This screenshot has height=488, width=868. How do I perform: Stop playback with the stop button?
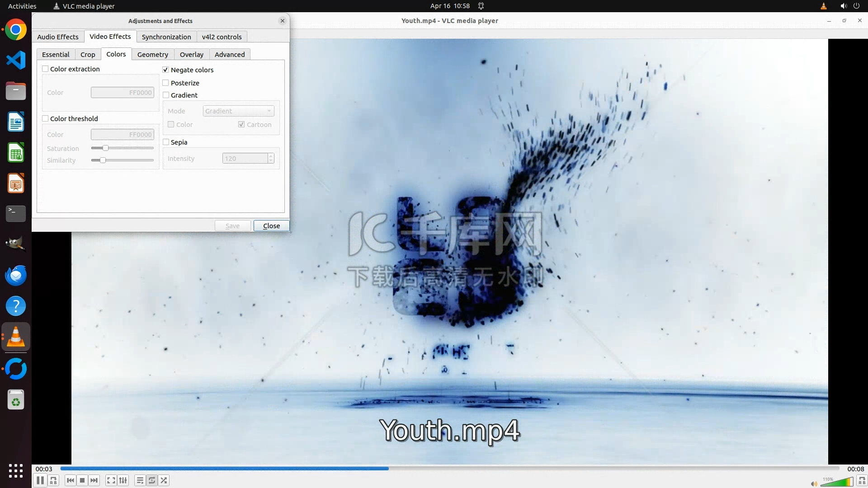pos(82,480)
